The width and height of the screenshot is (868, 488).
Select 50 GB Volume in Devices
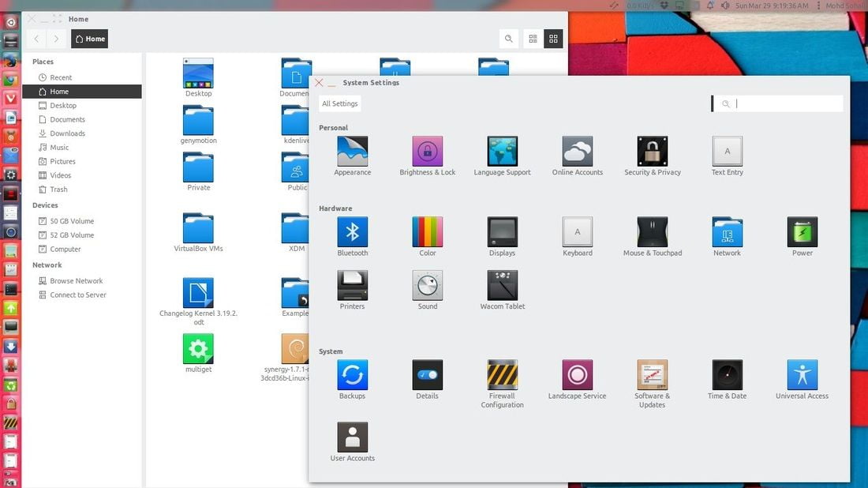click(72, 221)
